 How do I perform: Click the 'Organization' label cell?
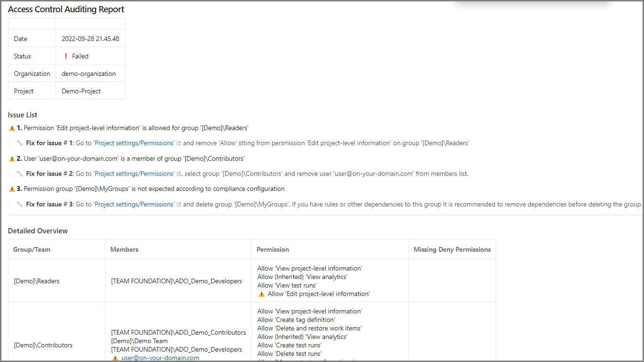click(32, 74)
